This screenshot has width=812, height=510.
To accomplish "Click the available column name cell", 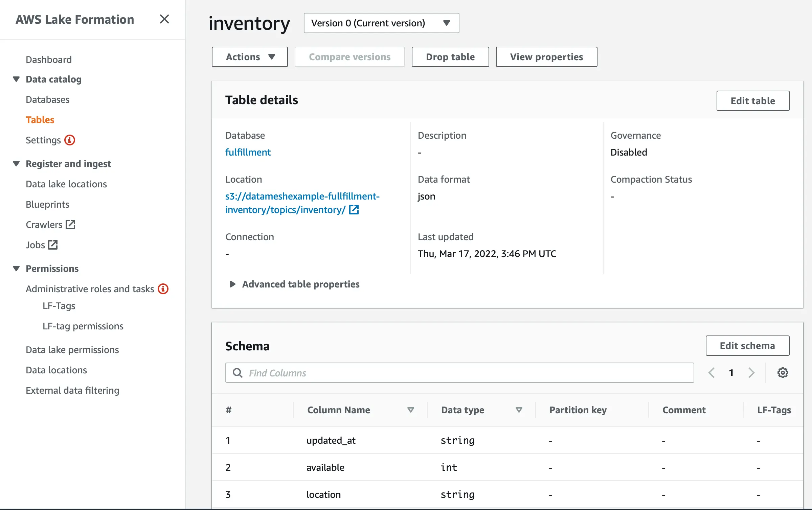I will [325, 467].
